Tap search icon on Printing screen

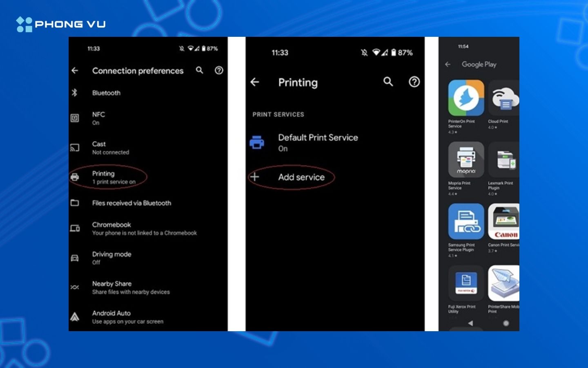388,82
